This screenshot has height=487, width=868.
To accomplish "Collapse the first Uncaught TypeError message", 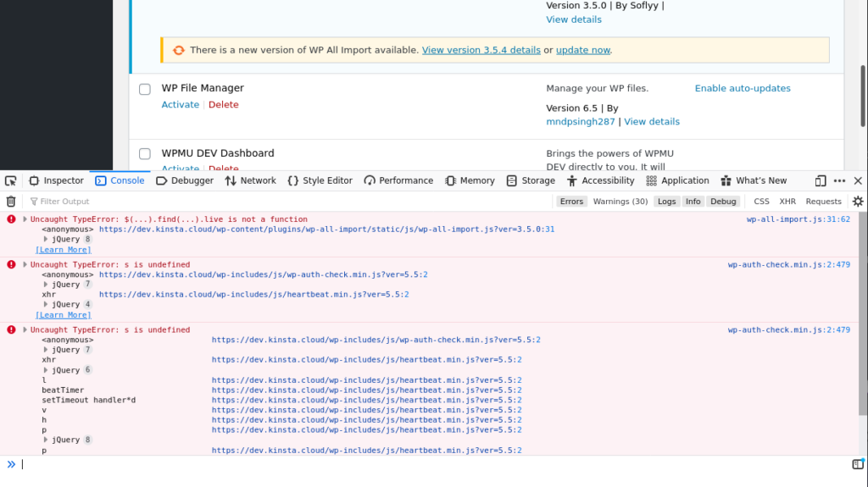I will [25, 219].
